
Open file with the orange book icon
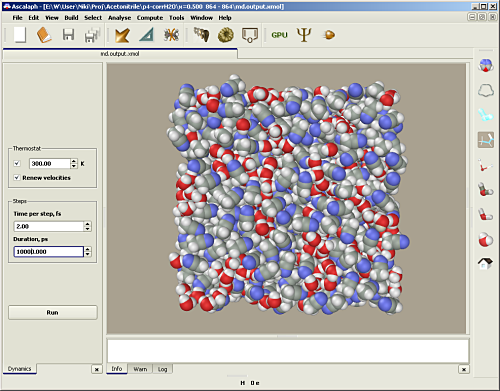tap(44, 35)
